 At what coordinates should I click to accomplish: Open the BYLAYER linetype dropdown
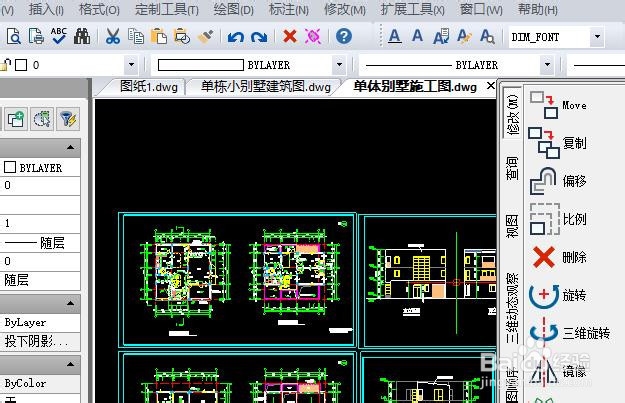pyautogui.click(x=547, y=65)
